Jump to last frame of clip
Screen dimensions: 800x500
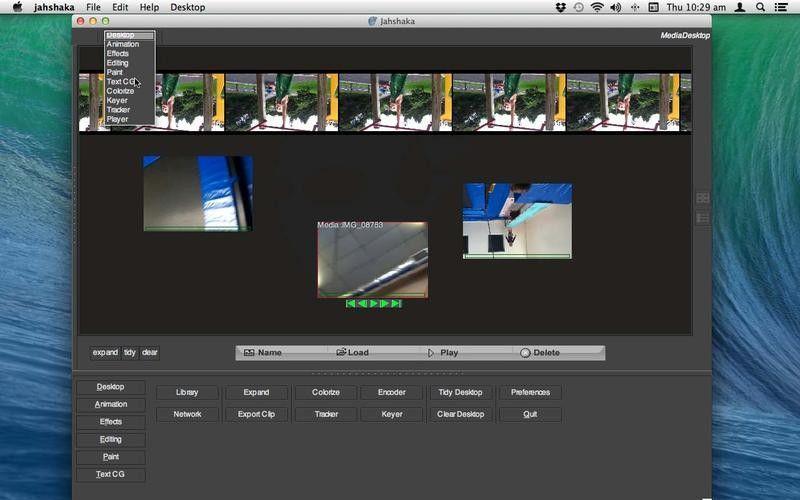[396, 304]
